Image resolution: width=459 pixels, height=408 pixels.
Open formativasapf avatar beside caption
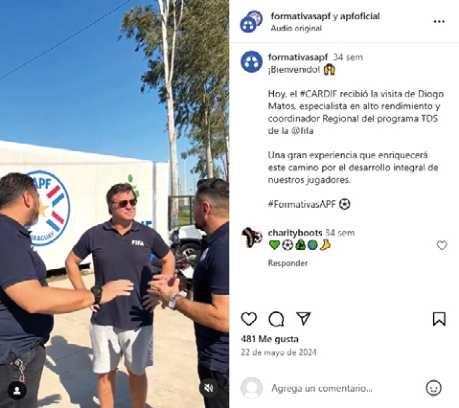tap(251, 62)
